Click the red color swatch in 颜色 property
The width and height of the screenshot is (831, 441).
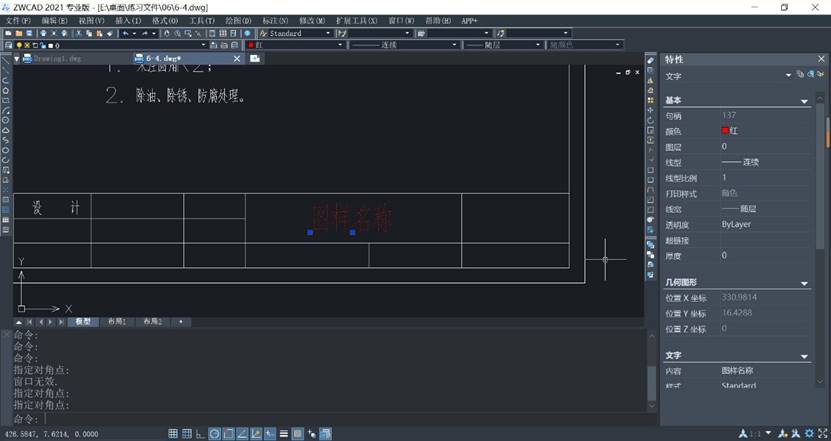(725, 131)
